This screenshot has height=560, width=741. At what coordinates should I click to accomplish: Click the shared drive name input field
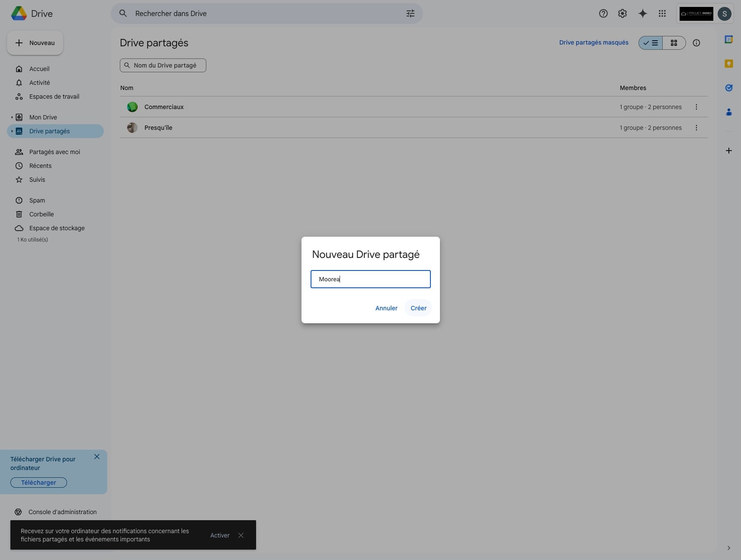point(370,279)
